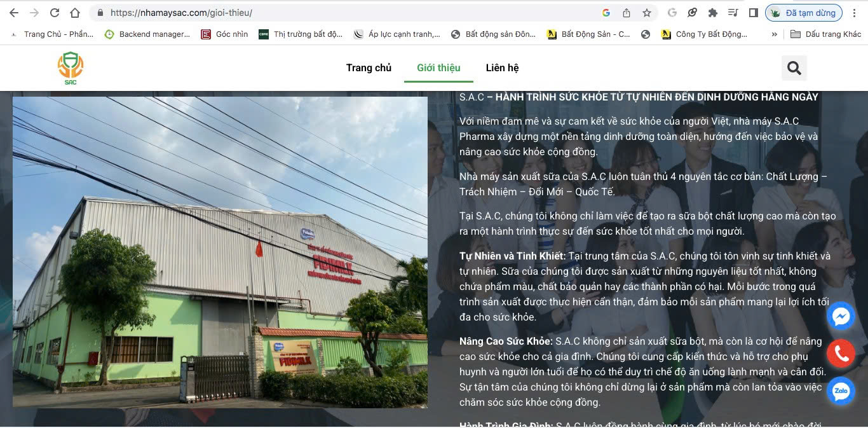Open the 'Góc nhìn' bookmark

[x=224, y=34]
